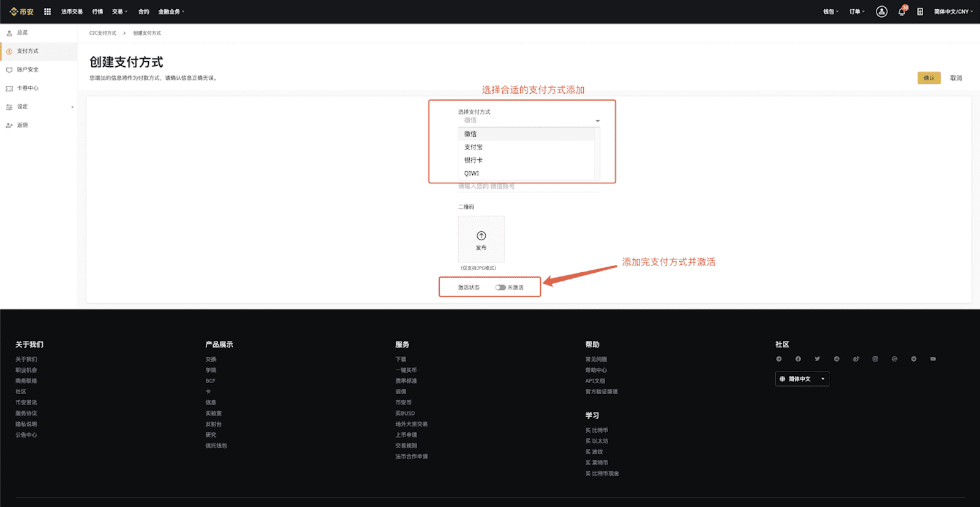Open the 实验室 footer link
The image size is (980, 507).
[x=214, y=413]
